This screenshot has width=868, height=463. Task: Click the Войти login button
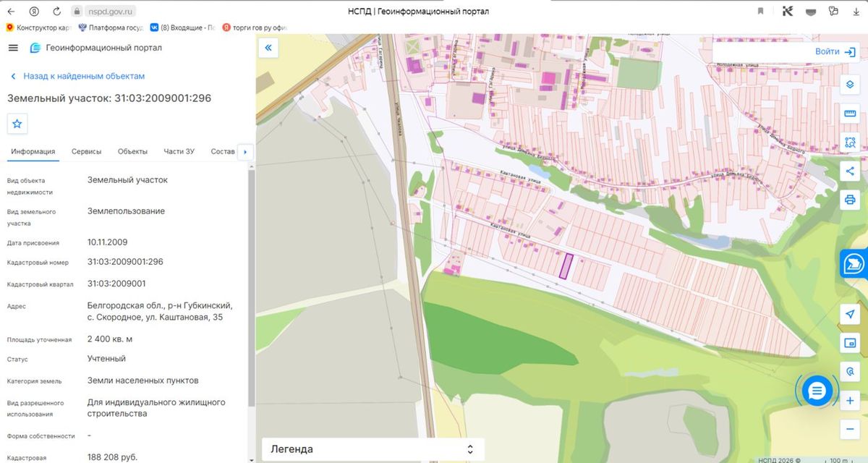835,51
